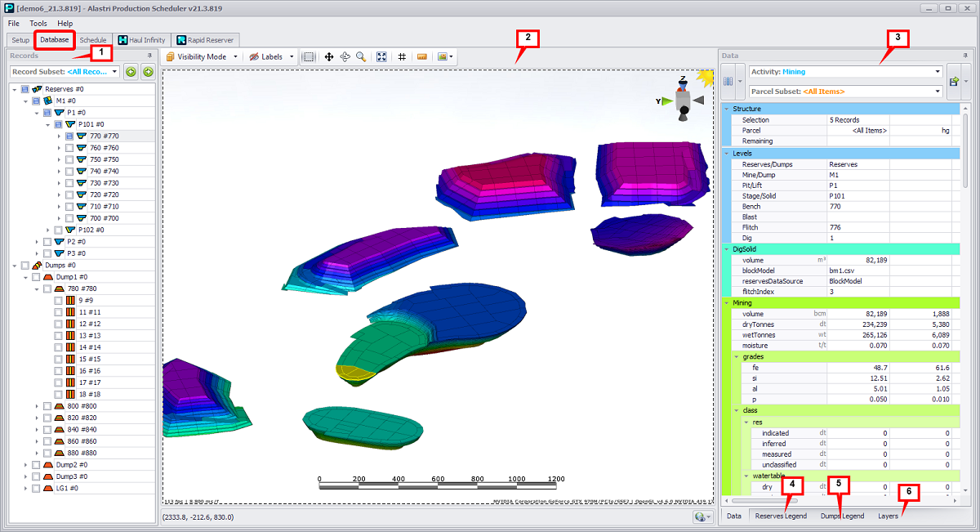
Task: Check the 740 #740 bench checkbox
Action: tap(70, 172)
